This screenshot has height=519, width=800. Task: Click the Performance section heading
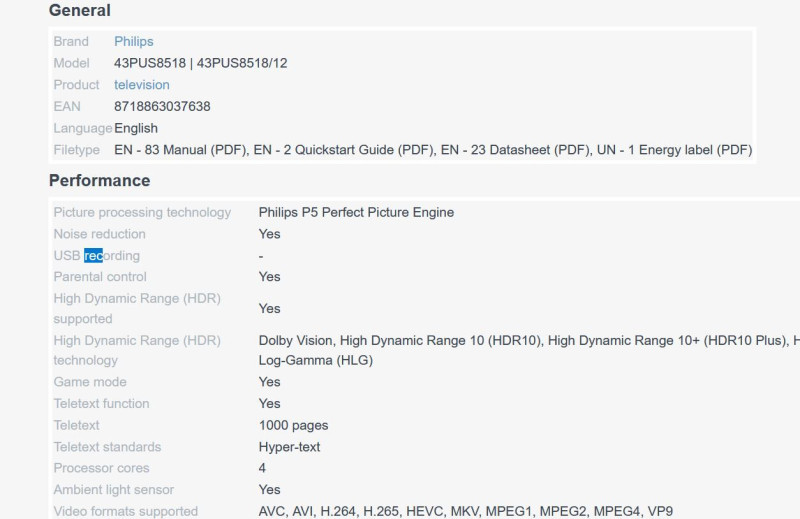pos(99,181)
